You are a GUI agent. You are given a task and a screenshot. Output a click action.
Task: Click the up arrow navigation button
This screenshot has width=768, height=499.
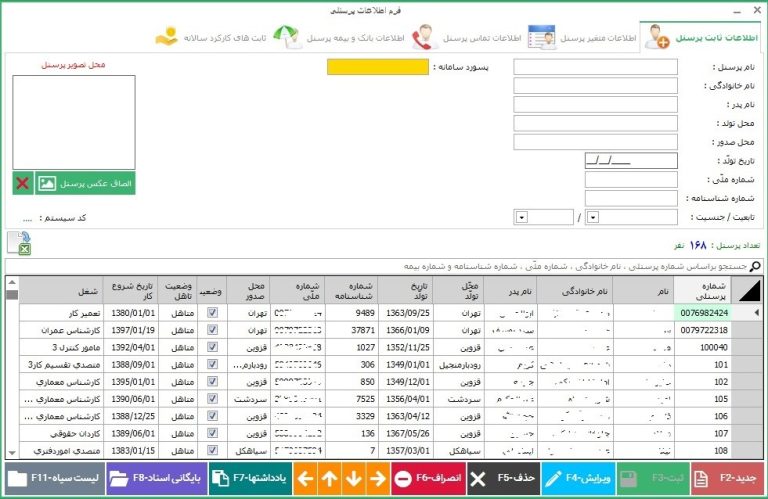[330, 479]
